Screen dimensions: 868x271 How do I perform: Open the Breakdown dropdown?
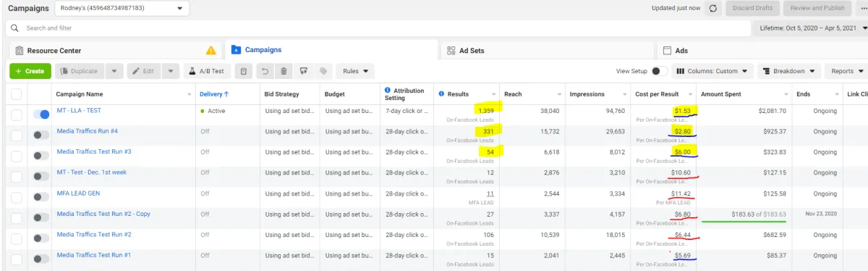788,71
